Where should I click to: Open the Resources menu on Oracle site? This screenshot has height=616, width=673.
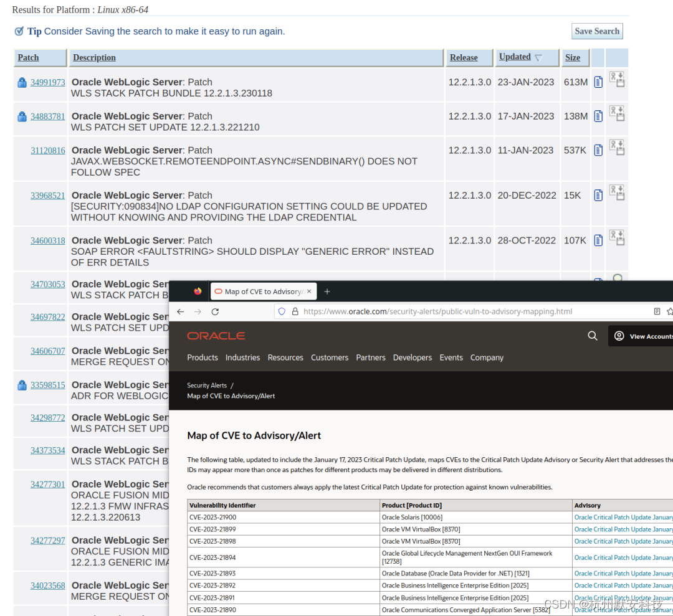pos(285,358)
